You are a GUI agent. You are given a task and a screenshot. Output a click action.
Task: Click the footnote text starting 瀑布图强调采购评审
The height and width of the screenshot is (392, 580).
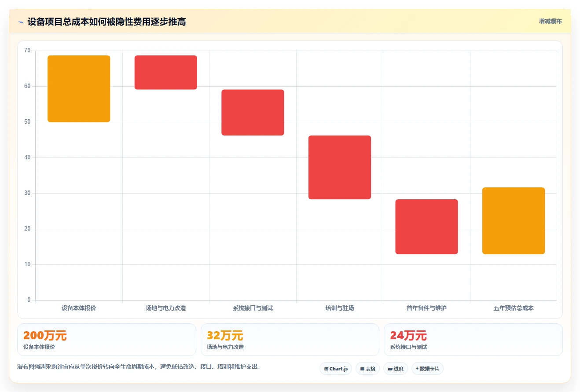point(139,366)
